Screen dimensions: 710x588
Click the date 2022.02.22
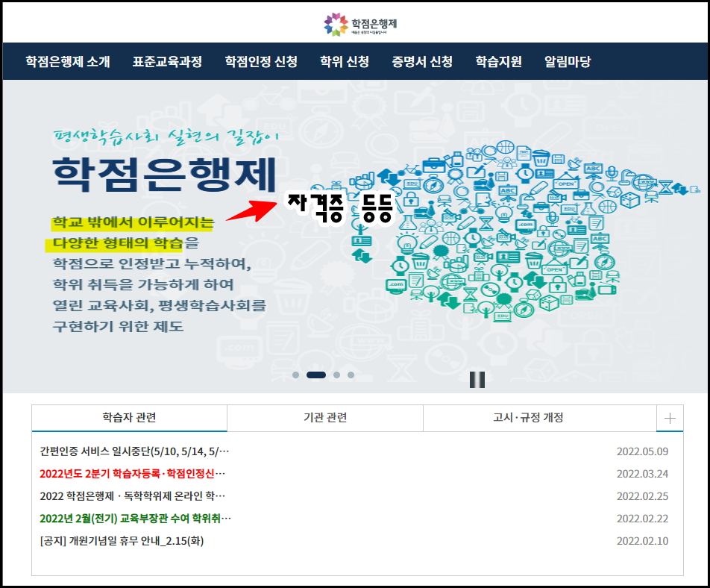(x=642, y=519)
